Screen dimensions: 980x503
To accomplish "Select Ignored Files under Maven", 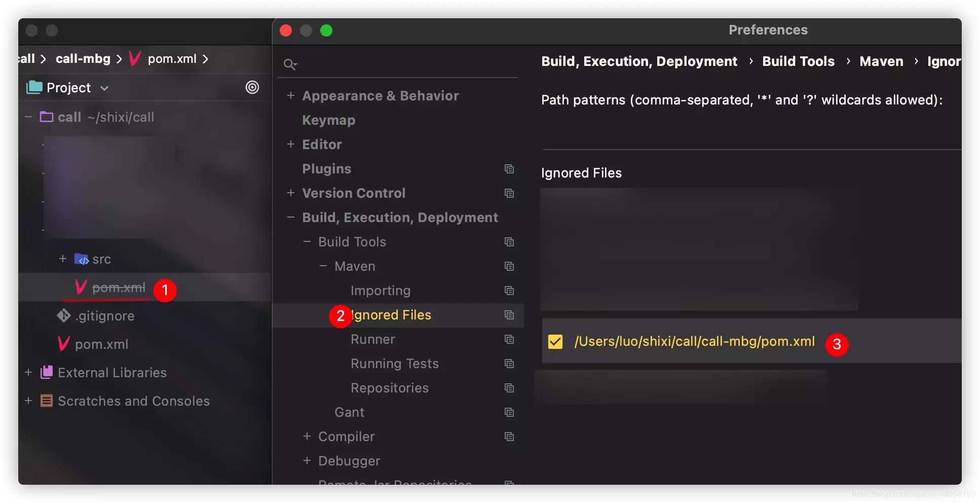I will 391,315.
